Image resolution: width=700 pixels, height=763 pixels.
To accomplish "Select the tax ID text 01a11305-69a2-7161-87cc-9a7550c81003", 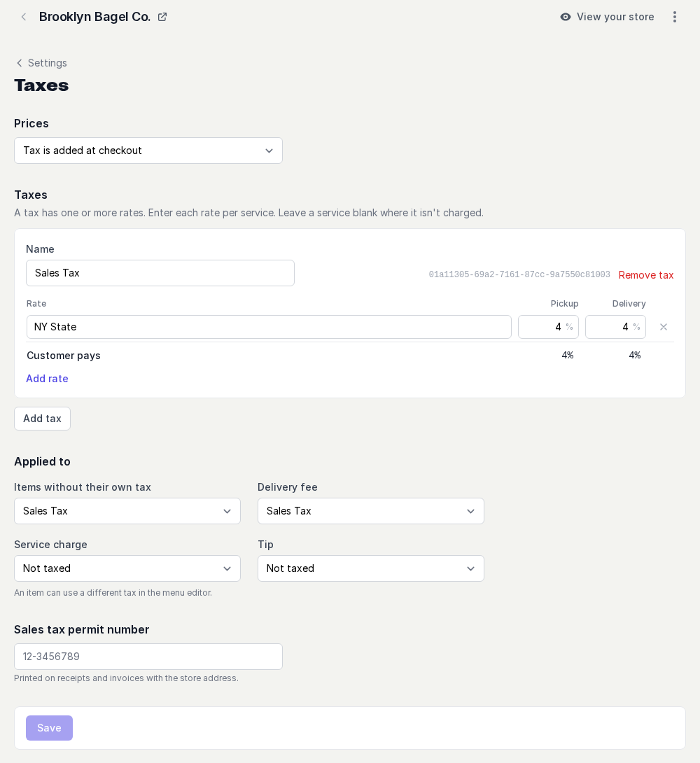I will pyautogui.click(x=519, y=274).
